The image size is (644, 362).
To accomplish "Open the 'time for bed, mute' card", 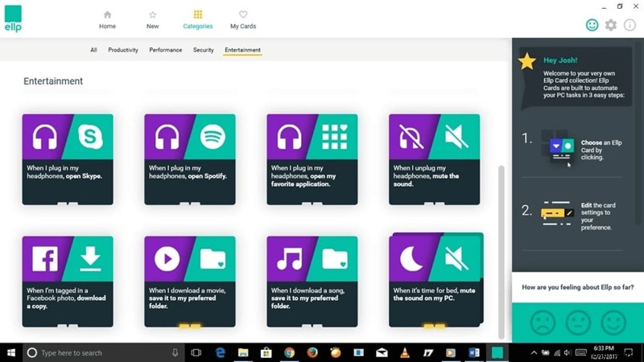I will pyautogui.click(x=436, y=280).
